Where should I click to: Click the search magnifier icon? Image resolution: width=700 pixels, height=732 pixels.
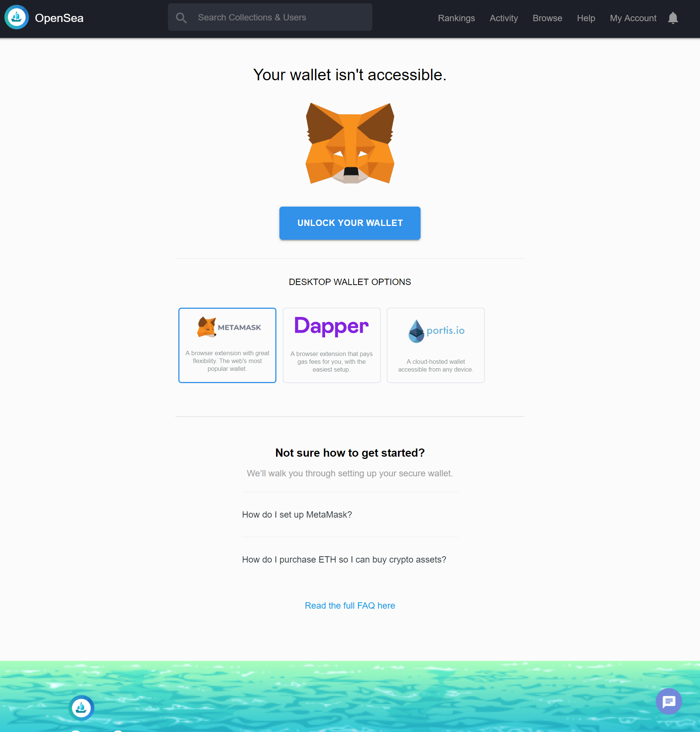click(181, 17)
